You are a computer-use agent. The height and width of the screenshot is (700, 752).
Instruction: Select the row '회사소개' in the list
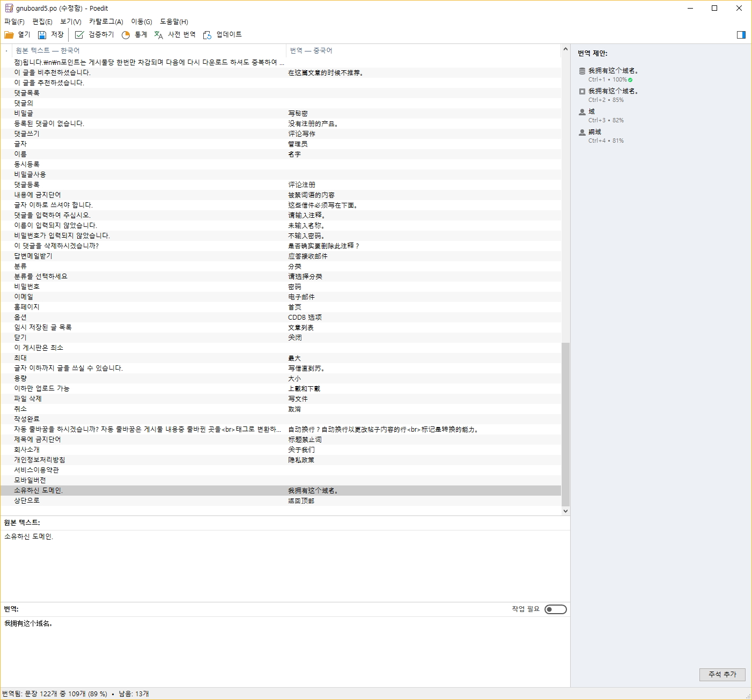[27, 450]
